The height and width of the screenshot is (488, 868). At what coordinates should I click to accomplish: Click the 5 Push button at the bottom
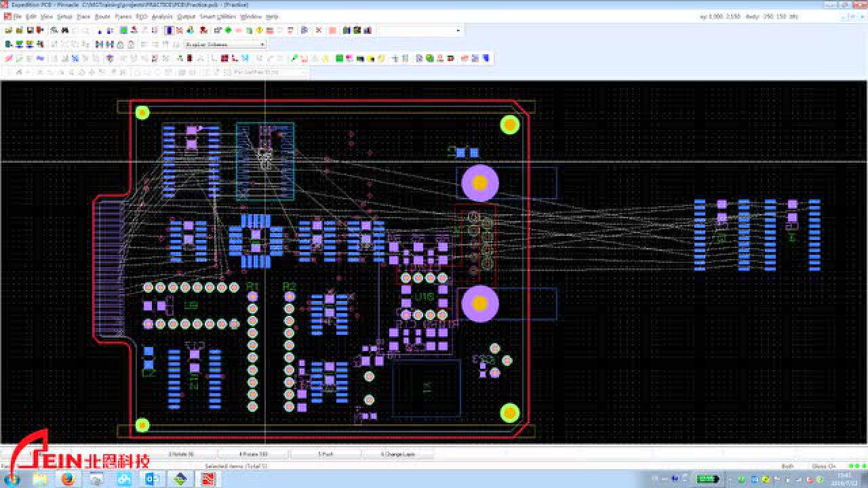325,453
